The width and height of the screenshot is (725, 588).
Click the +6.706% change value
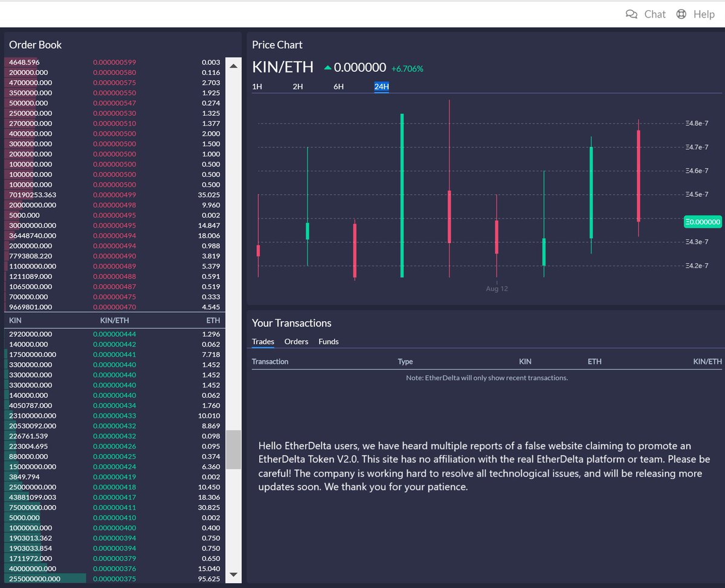pyautogui.click(x=407, y=69)
